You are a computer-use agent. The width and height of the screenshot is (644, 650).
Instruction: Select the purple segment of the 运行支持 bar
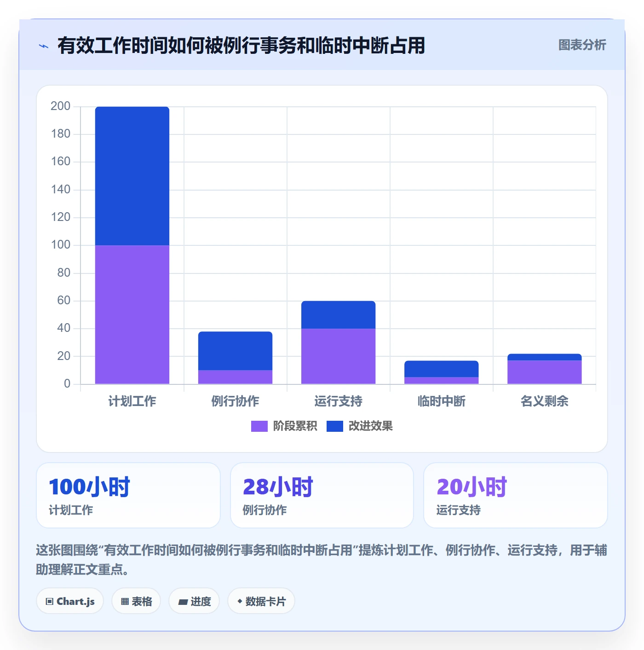[339, 356]
